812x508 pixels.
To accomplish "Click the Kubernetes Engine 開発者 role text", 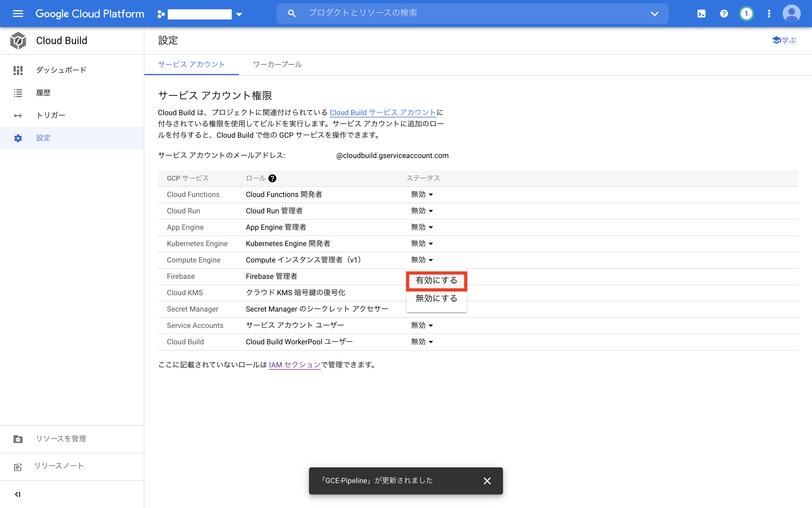I will pos(288,244).
